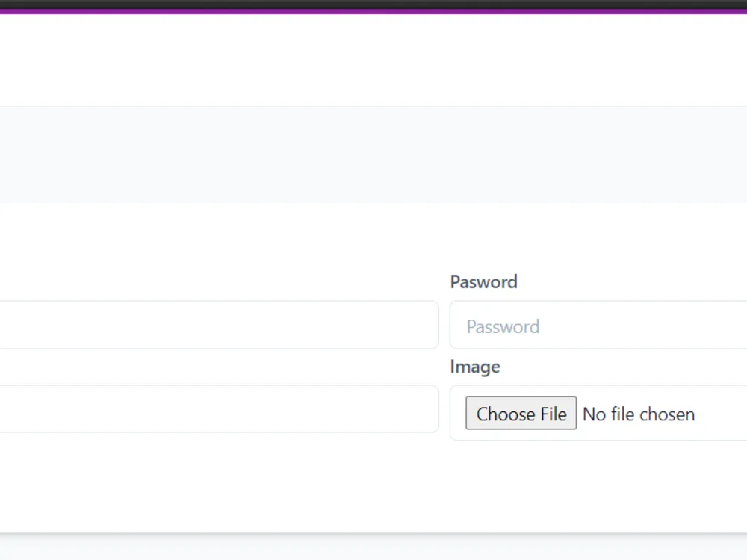Click the Choose File button
Image resolution: width=747 pixels, height=560 pixels.
(x=521, y=414)
